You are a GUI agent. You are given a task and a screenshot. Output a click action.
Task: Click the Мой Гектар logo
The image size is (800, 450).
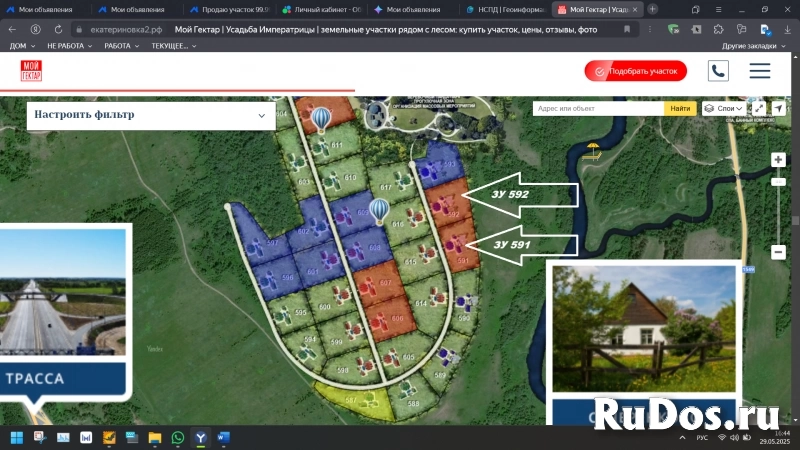coord(31,71)
